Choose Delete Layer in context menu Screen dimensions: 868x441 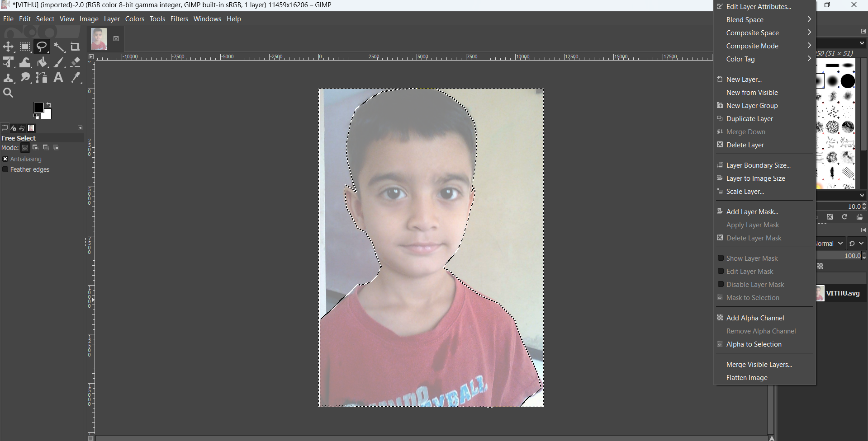pos(764,145)
